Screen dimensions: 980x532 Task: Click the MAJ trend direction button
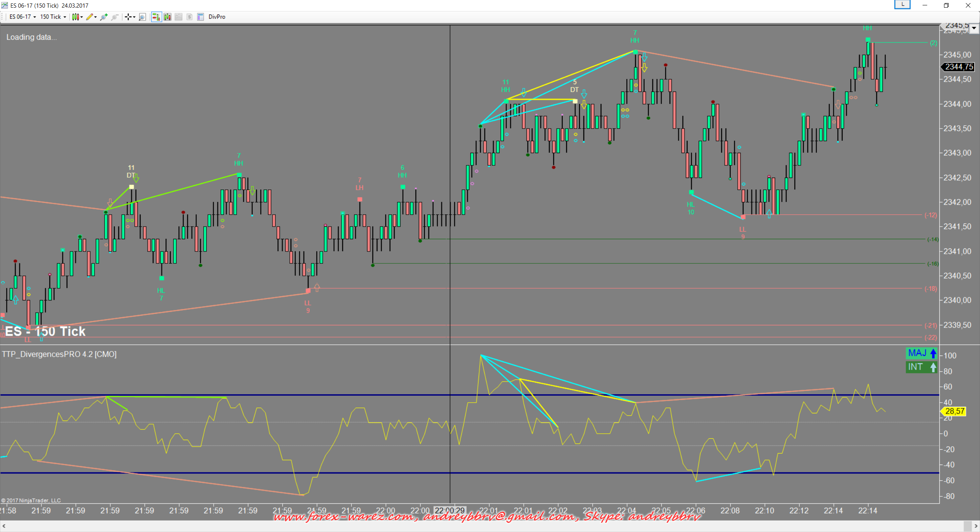[922, 353]
